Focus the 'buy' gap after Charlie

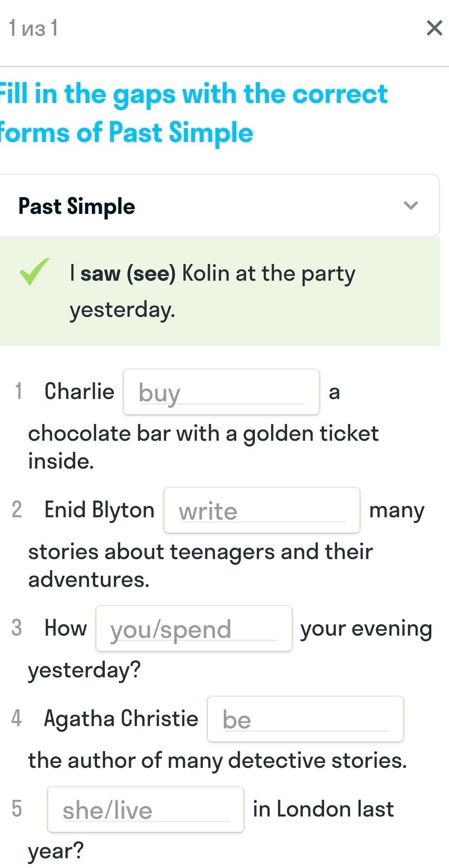tap(221, 392)
